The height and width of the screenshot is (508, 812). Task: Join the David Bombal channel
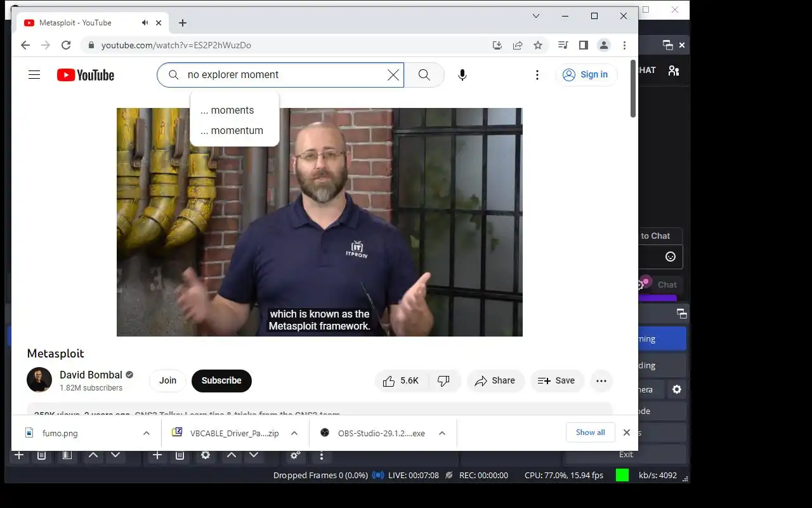pos(167,380)
